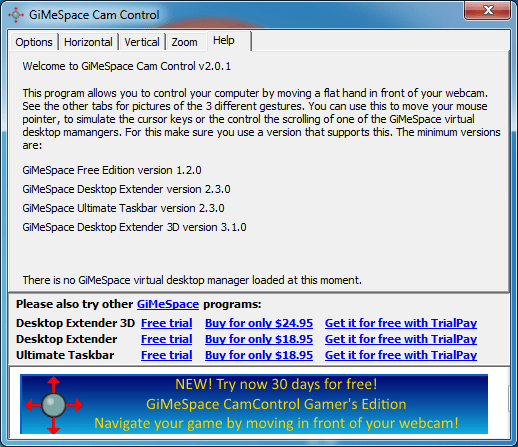This screenshot has height=447, width=518.
Task: Buy Ultimate Taskbar for $18.95
Action: pos(259,355)
